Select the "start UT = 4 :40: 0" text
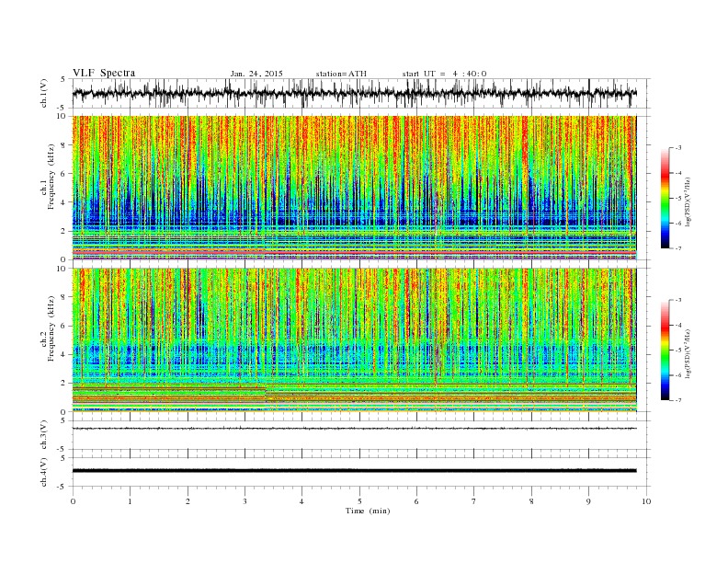This screenshot has height=563, width=728. (444, 74)
